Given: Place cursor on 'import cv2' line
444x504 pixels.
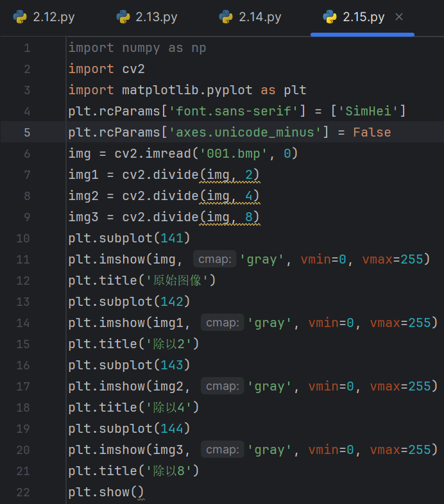Looking at the screenshot, I should pos(107,69).
